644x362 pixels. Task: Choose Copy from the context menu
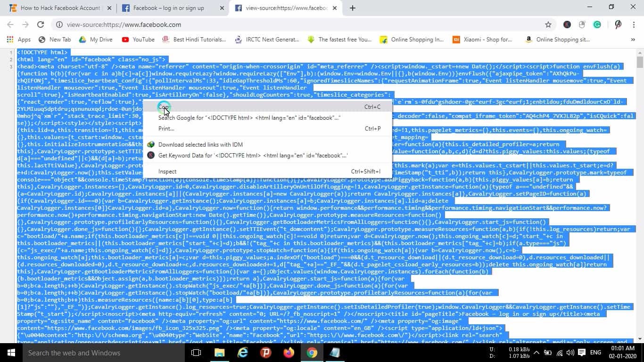(x=268, y=107)
